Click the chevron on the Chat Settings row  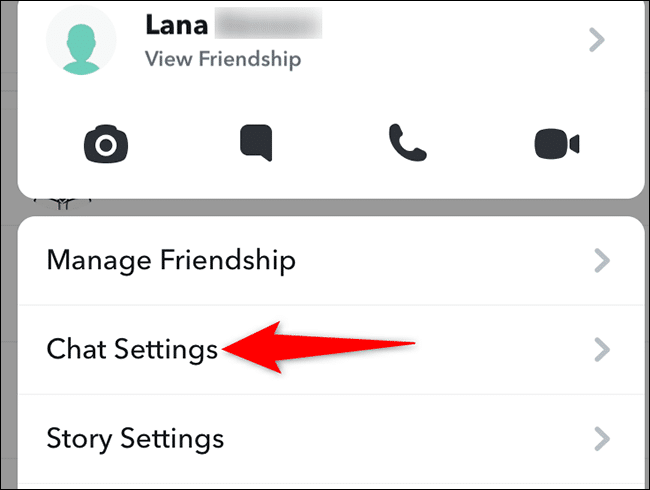click(x=602, y=349)
